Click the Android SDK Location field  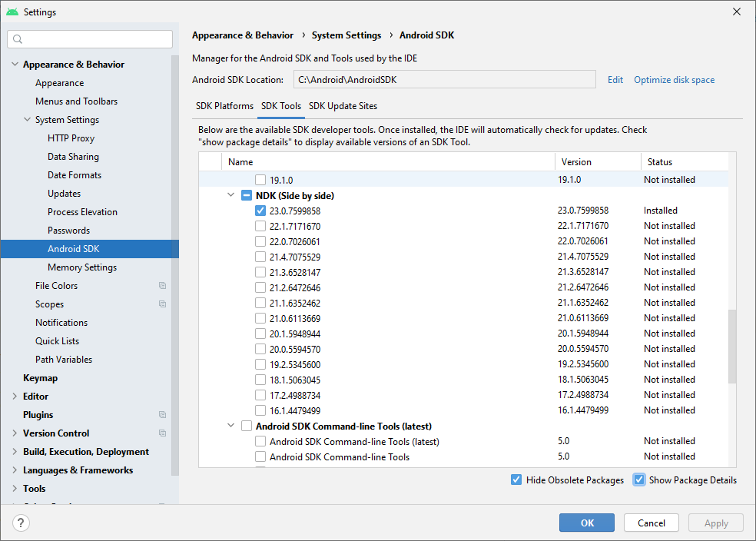pyautogui.click(x=445, y=80)
